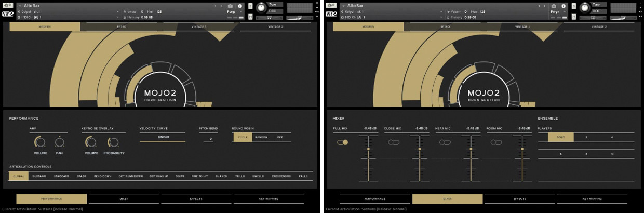Toggle the Near Mic switch
This screenshot has height=213, width=644.
click(x=445, y=142)
